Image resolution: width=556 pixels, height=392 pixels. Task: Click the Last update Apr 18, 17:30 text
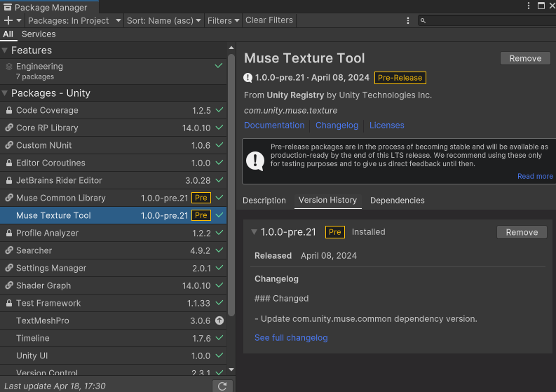tap(55, 386)
